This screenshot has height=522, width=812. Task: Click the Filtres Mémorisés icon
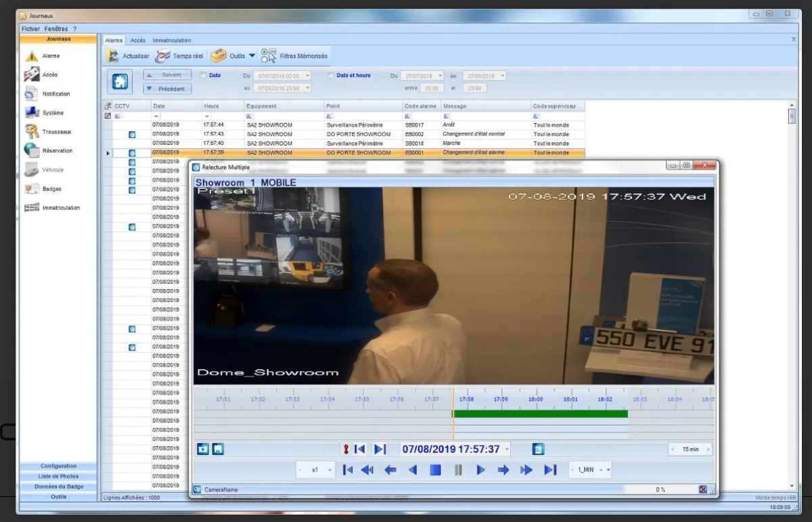(269, 56)
